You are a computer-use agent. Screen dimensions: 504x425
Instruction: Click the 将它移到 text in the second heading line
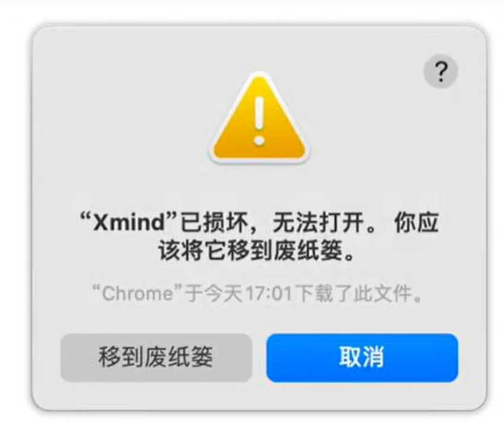pos(227,251)
